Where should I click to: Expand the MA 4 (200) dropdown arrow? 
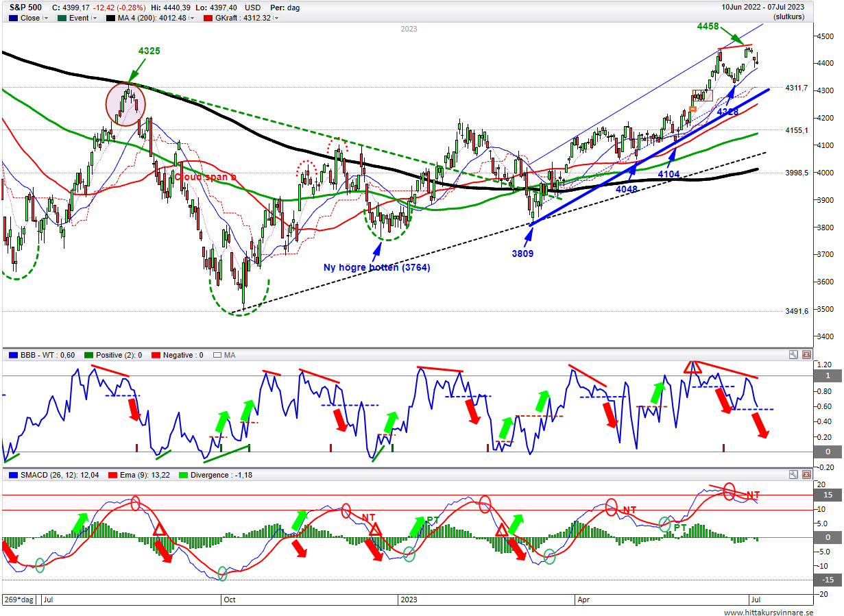click(193, 18)
